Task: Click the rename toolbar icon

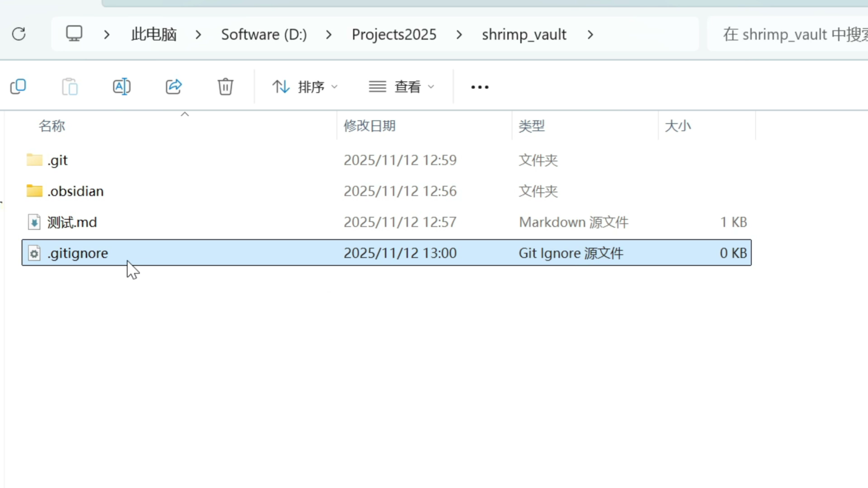Action: click(x=122, y=87)
